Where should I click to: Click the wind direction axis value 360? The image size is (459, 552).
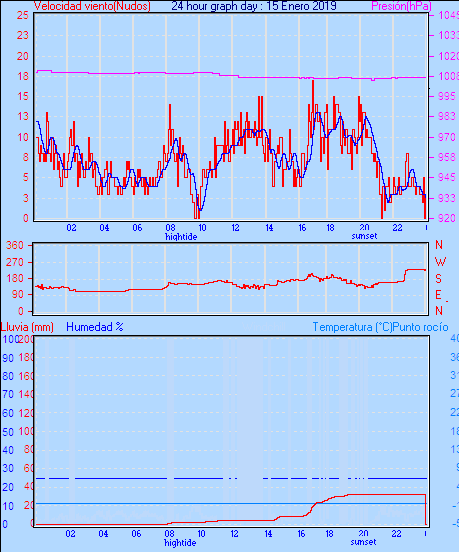(x=15, y=245)
